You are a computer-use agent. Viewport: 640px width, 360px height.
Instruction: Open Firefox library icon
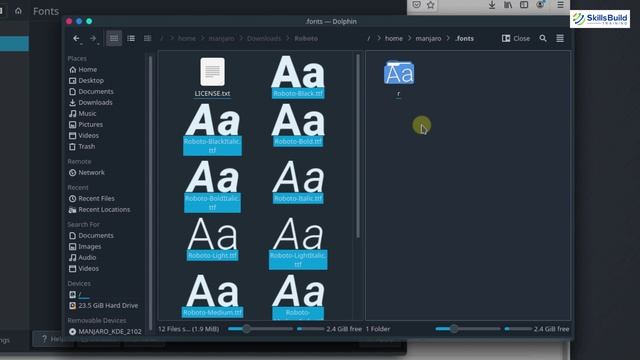(508, 5)
